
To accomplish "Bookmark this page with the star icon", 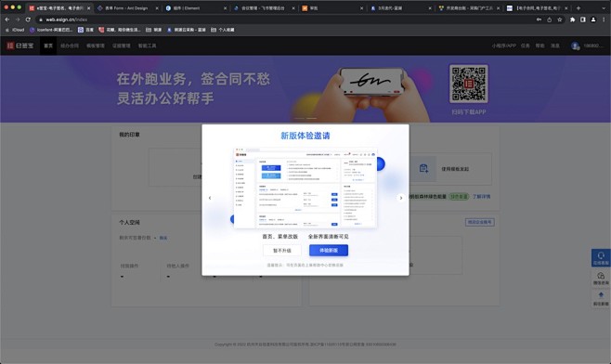I will coord(560,19).
